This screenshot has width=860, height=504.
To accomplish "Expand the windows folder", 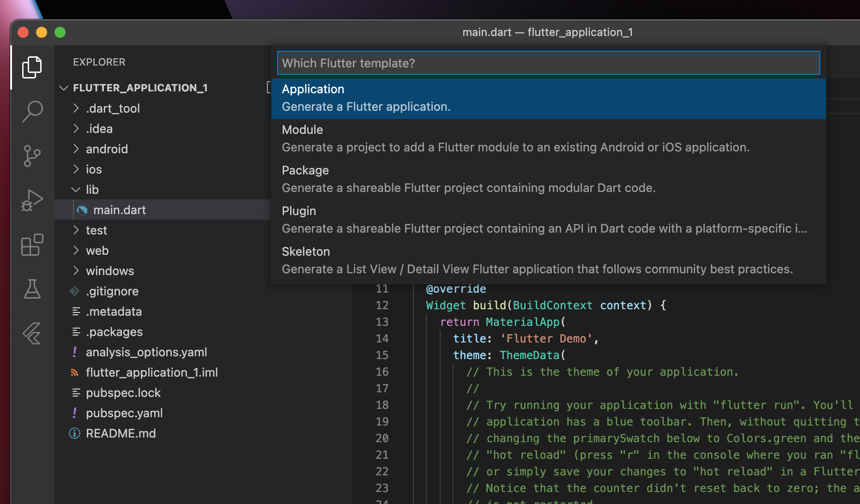I will coord(76,271).
